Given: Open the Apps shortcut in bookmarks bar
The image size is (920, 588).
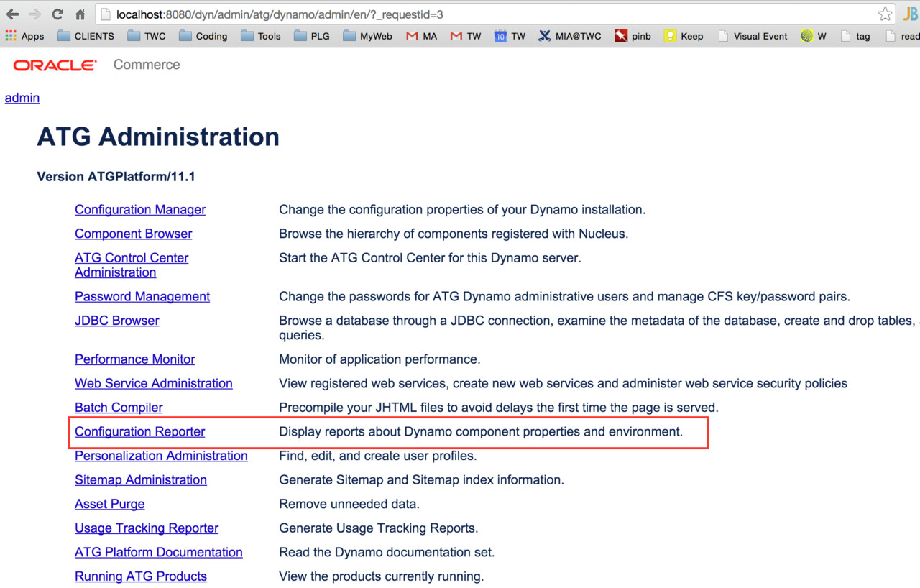Looking at the screenshot, I should [x=24, y=36].
